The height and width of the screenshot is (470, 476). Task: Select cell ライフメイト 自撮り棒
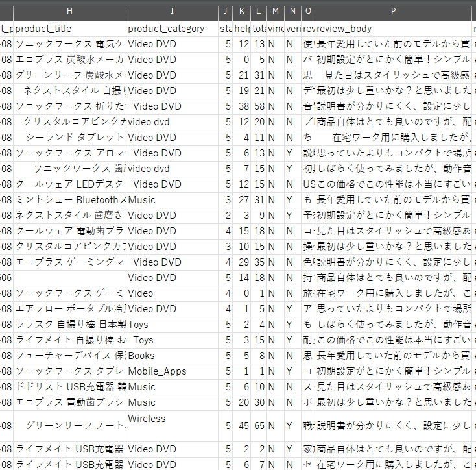click(x=69, y=340)
